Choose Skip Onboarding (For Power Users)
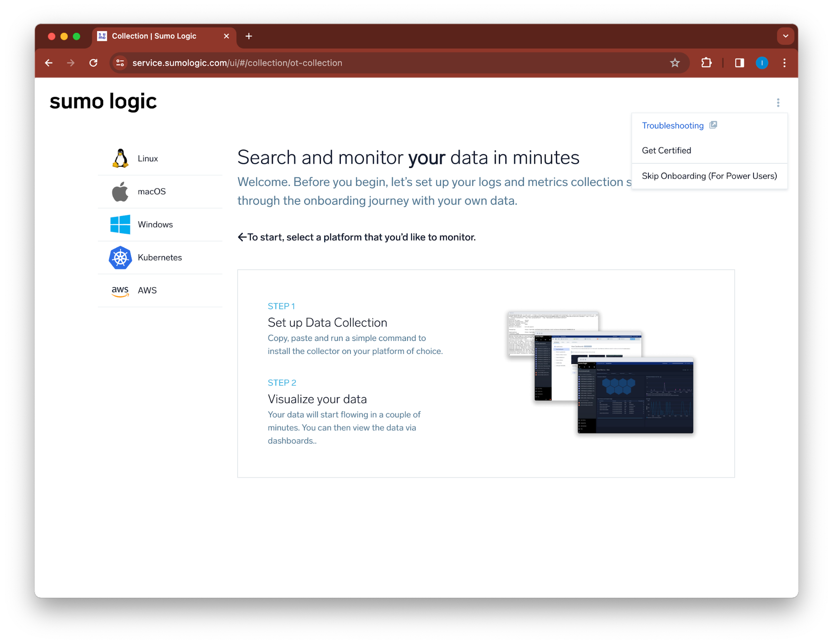 click(709, 176)
